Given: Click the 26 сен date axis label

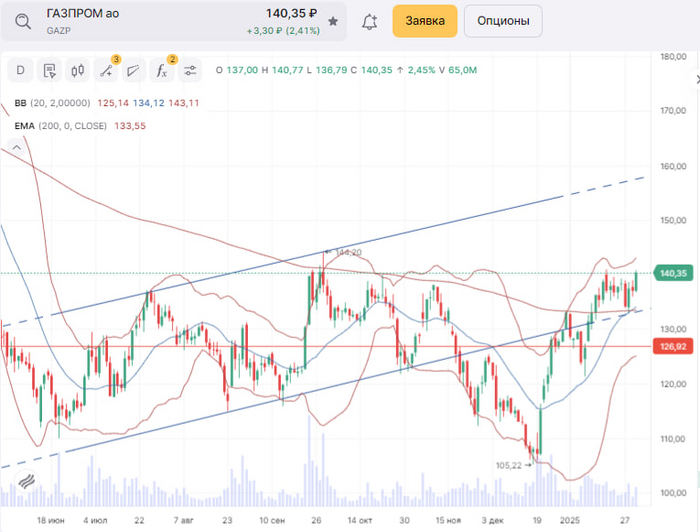Looking at the screenshot, I should point(316,520).
